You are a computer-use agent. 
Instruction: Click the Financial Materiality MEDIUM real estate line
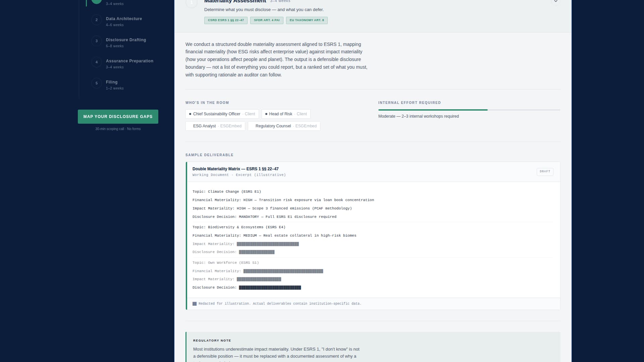(274, 236)
